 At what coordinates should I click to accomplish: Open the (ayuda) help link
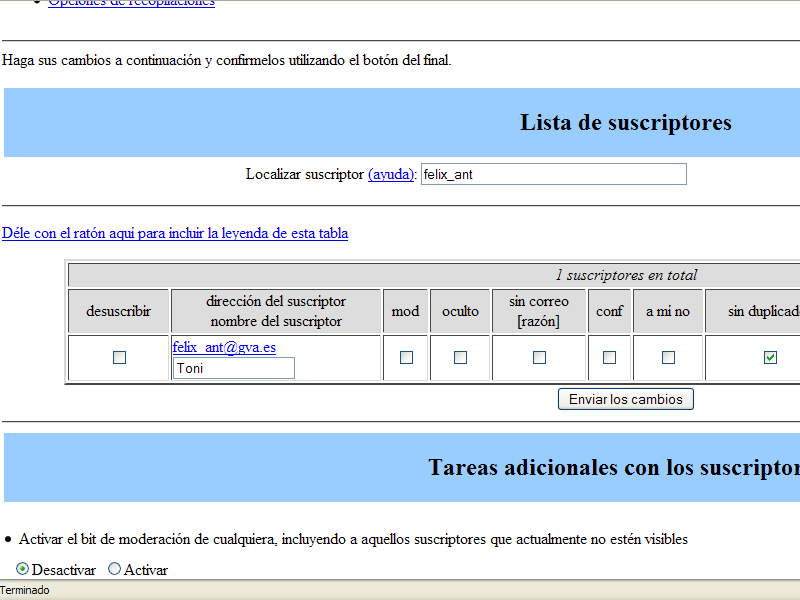(x=391, y=174)
